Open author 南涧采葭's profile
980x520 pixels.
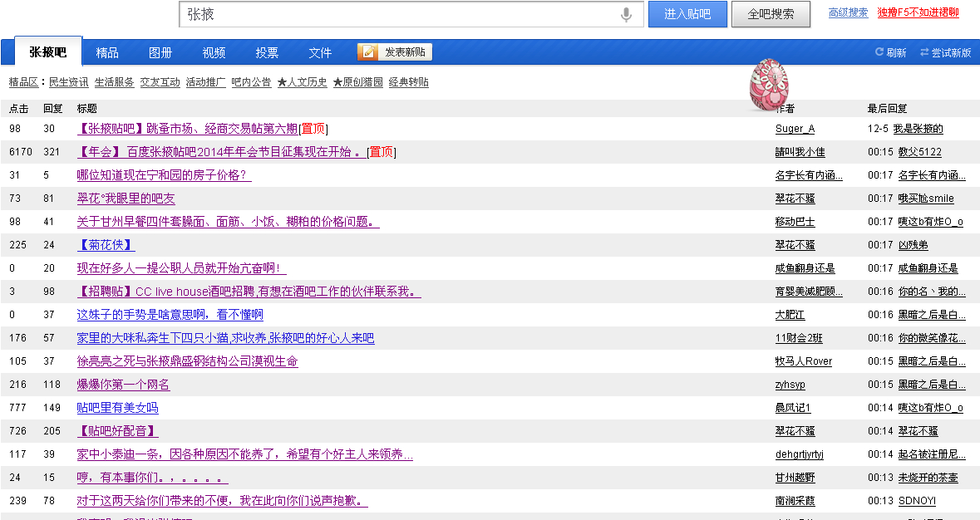coord(795,501)
